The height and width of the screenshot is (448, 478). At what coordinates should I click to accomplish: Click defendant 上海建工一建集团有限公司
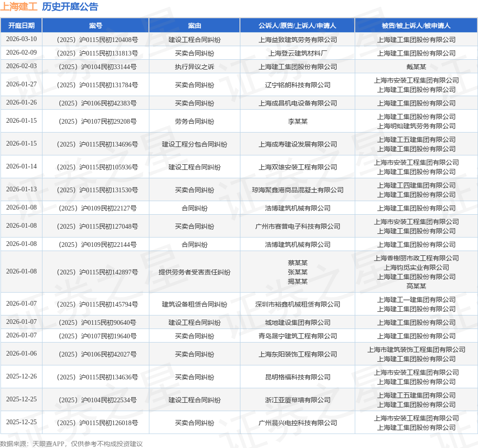click(x=416, y=300)
